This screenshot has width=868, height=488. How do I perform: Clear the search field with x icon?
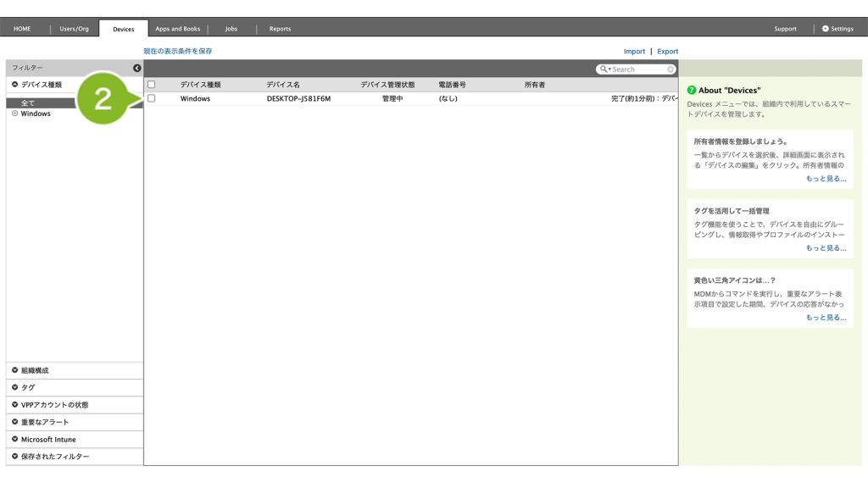tap(670, 69)
